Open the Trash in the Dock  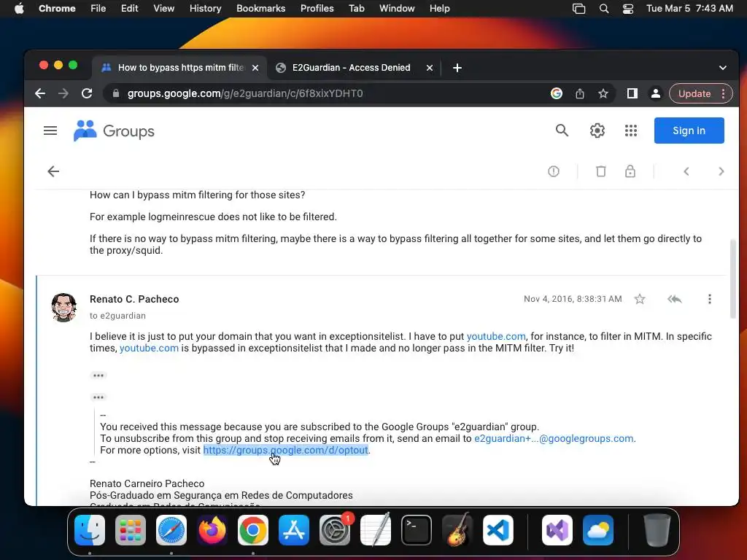[657, 530]
